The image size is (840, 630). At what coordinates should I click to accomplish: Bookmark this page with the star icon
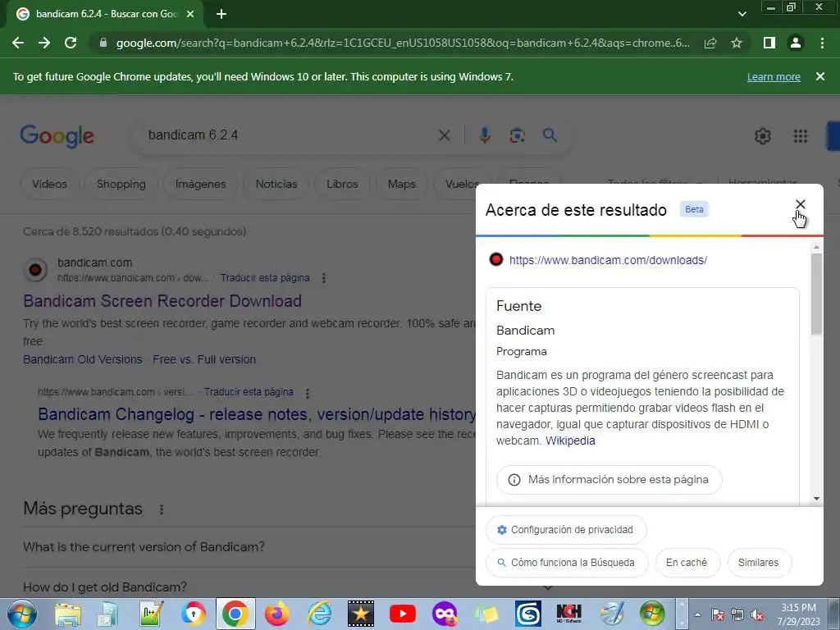click(737, 43)
